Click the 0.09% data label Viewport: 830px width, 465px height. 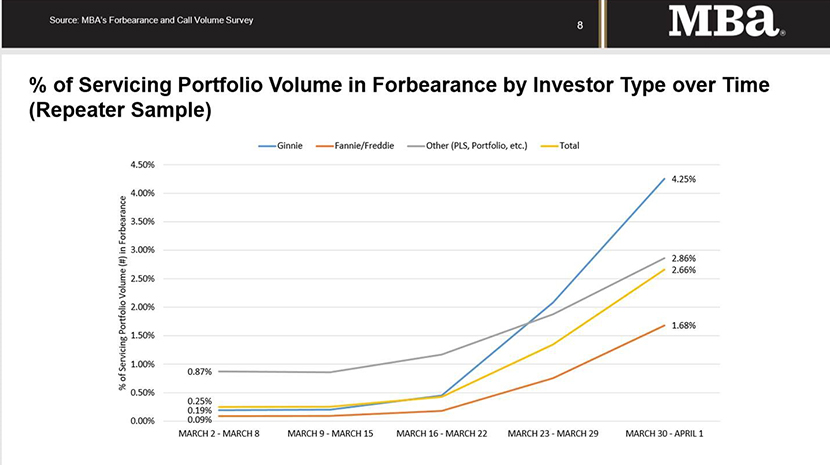(x=199, y=420)
